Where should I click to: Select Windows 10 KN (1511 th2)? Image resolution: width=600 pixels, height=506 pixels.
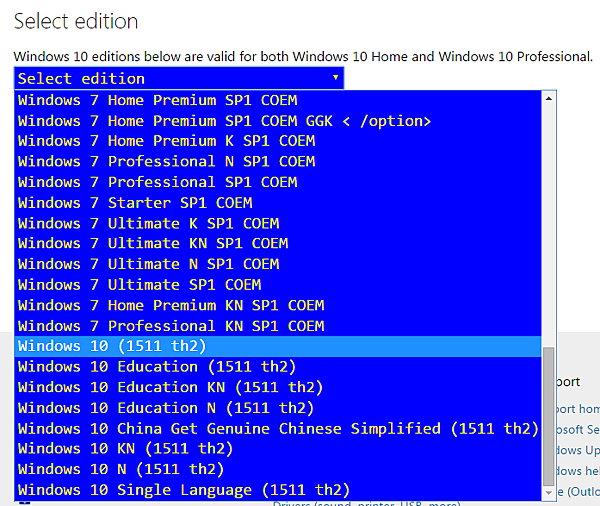pos(278,449)
